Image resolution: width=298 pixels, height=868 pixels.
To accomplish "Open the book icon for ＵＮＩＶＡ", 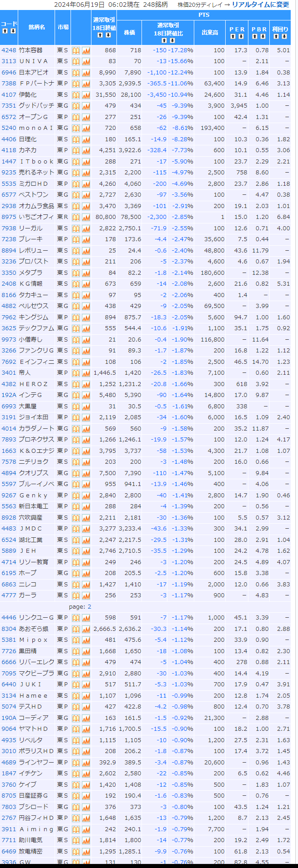I will point(76,61).
